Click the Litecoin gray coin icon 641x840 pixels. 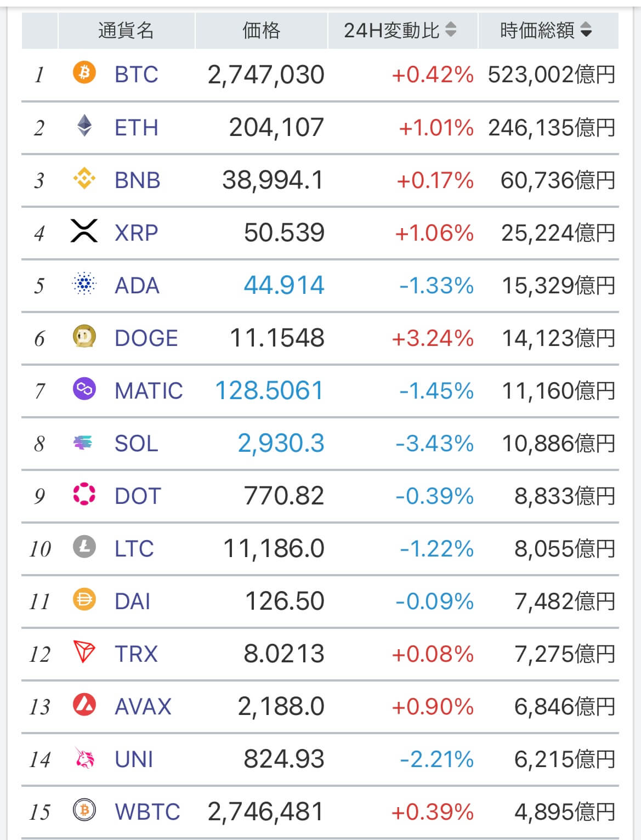click(x=84, y=547)
